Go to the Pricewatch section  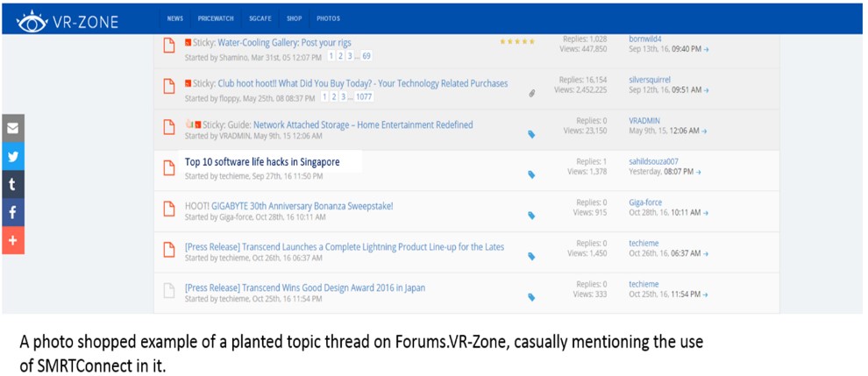click(216, 18)
